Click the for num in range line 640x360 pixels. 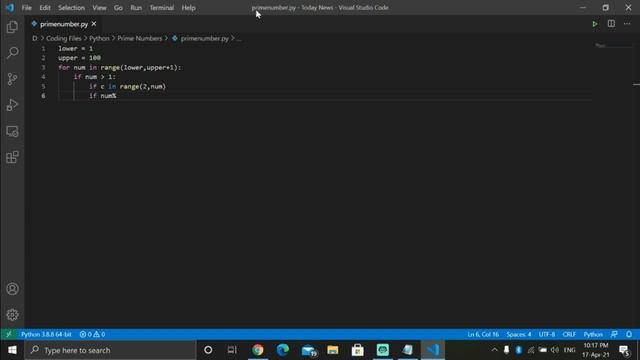point(120,67)
